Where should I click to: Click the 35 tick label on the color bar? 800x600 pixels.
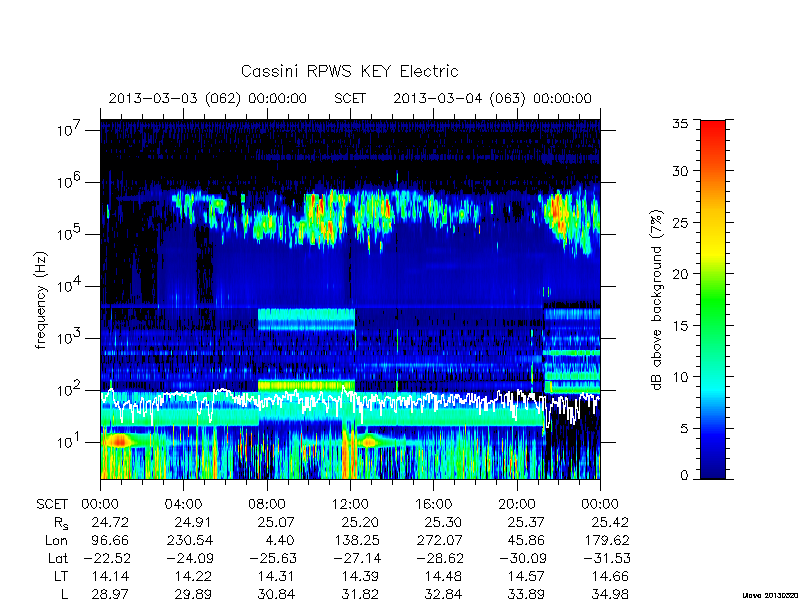point(680,123)
